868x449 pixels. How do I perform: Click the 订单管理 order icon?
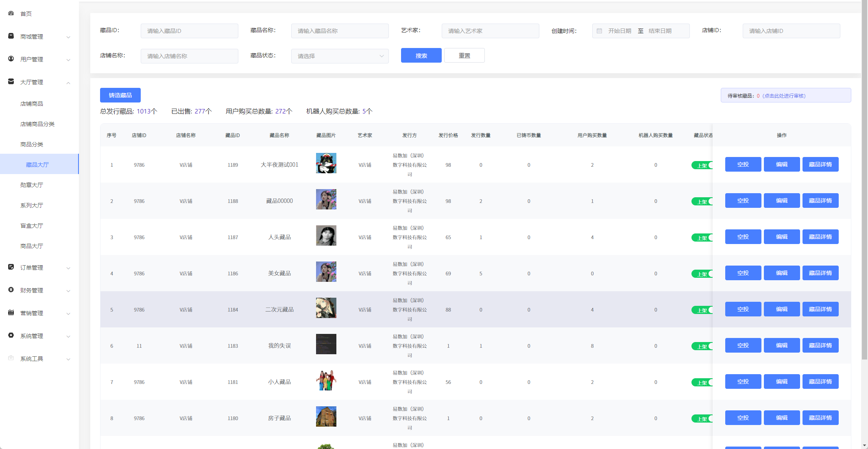tap(11, 267)
